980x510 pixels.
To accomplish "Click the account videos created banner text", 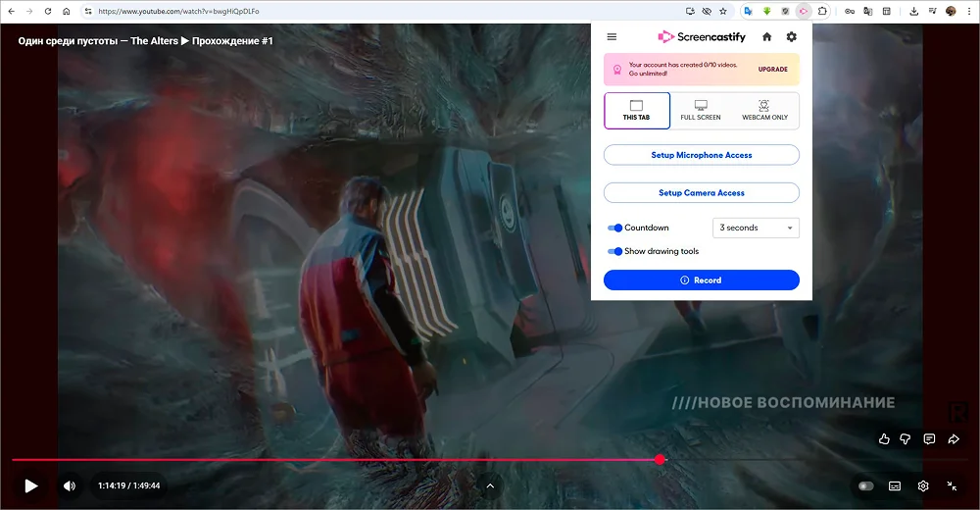I will click(x=682, y=69).
